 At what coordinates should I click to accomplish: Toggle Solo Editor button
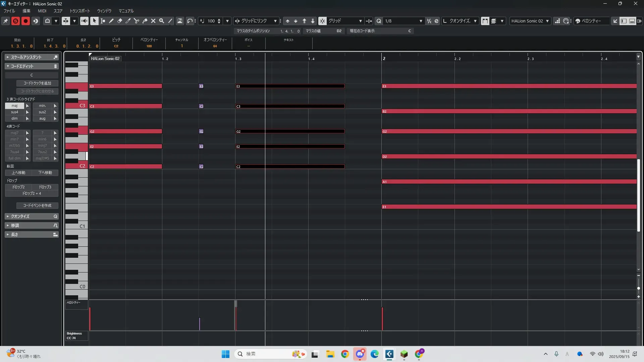15,21
